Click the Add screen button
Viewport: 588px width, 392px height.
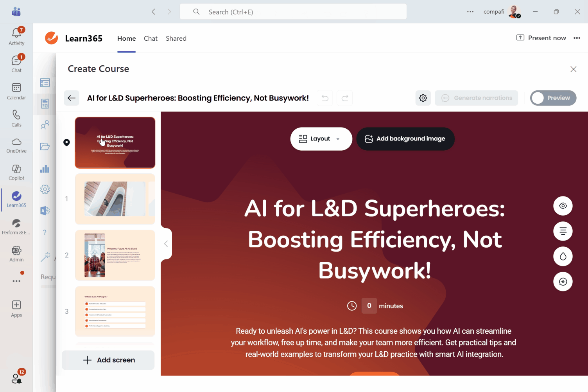(x=108, y=360)
